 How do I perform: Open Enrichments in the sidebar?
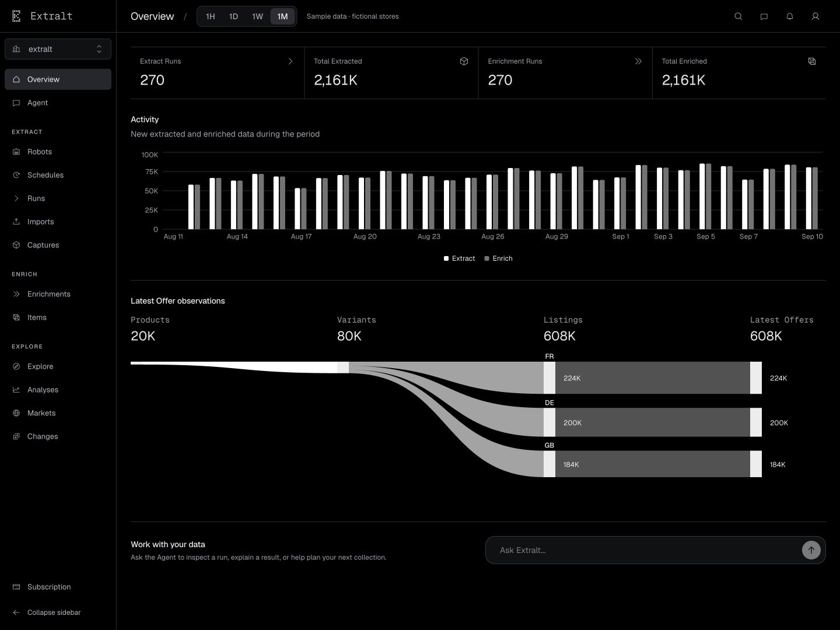coord(58,294)
